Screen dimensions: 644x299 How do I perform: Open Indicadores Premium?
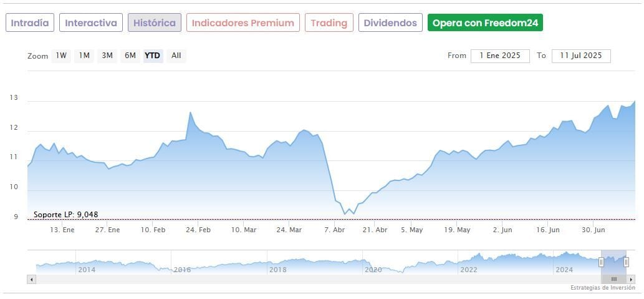(x=243, y=23)
